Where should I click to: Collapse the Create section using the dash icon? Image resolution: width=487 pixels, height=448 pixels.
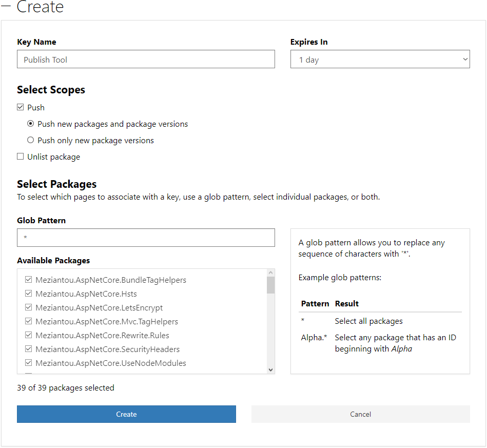6,8
